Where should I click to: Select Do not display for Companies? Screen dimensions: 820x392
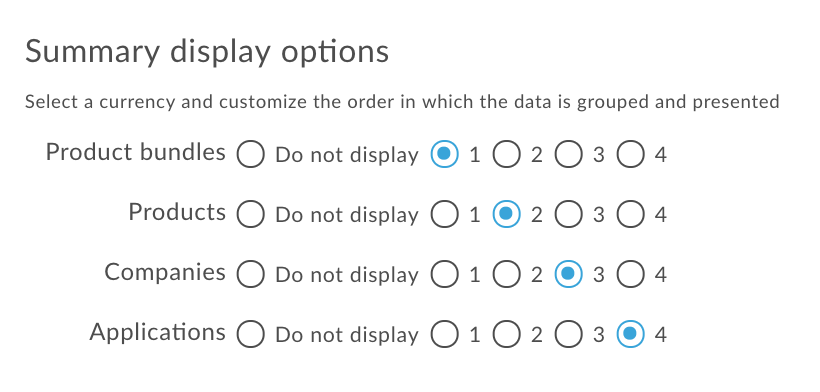click(250, 274)
